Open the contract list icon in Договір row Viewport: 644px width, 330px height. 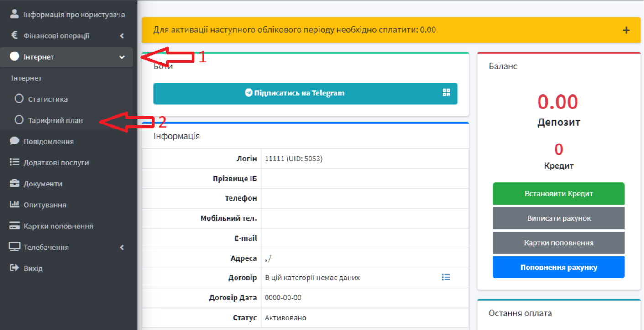click(446, 277)
